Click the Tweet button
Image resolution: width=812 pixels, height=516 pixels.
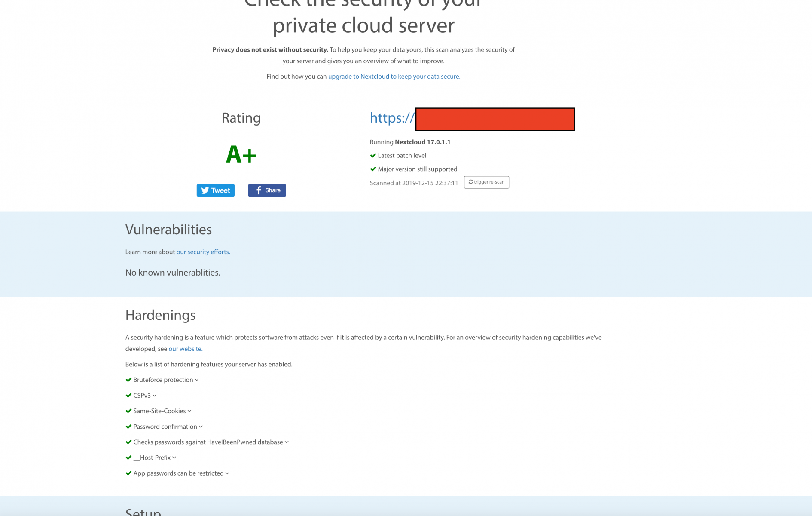(x=216, y=190)
